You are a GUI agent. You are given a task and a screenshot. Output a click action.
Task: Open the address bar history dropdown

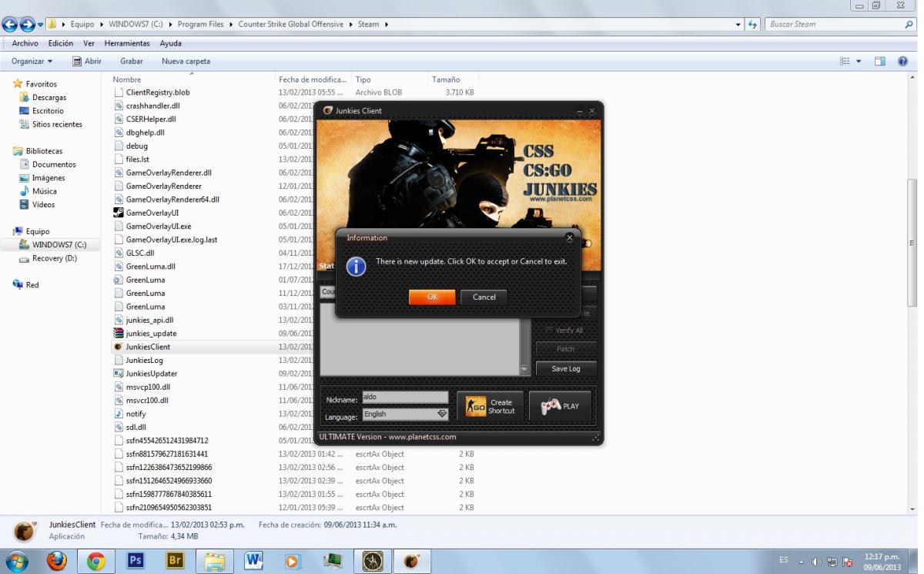point(739,25)
